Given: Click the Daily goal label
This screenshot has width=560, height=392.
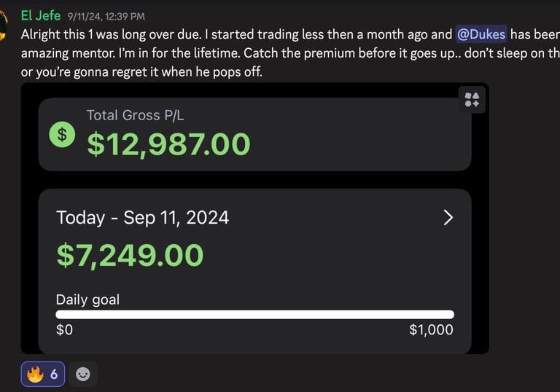Looking at the screenshot, I should coord(87,299).
